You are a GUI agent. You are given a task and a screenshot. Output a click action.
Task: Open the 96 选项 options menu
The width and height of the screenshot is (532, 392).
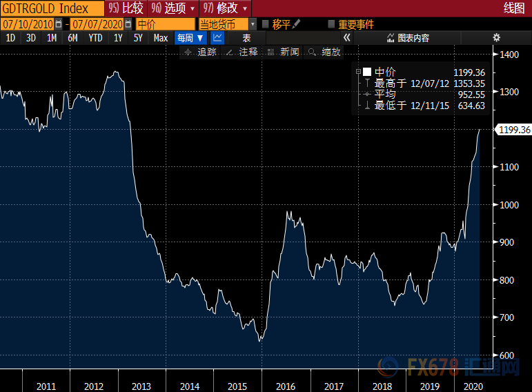173,8
